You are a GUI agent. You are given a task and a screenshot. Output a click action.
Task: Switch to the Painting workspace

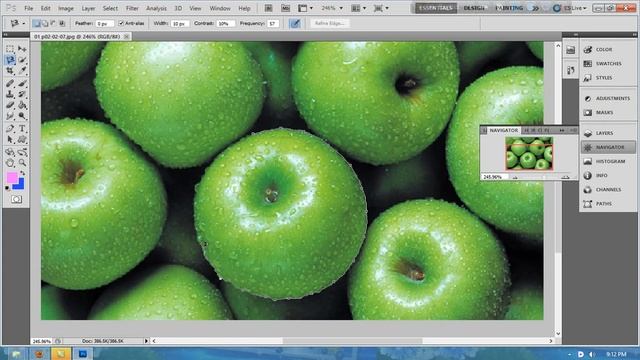point(509,8)
